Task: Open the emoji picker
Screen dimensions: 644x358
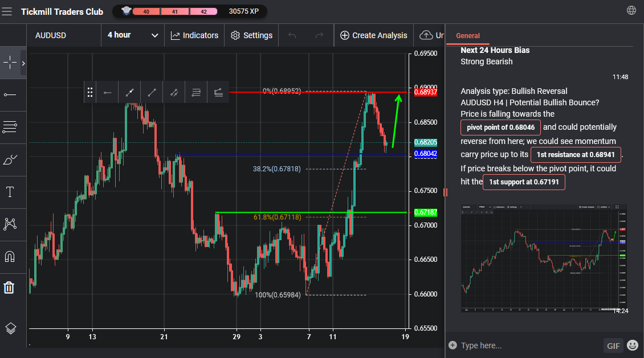Action: (x=633, y=345)
